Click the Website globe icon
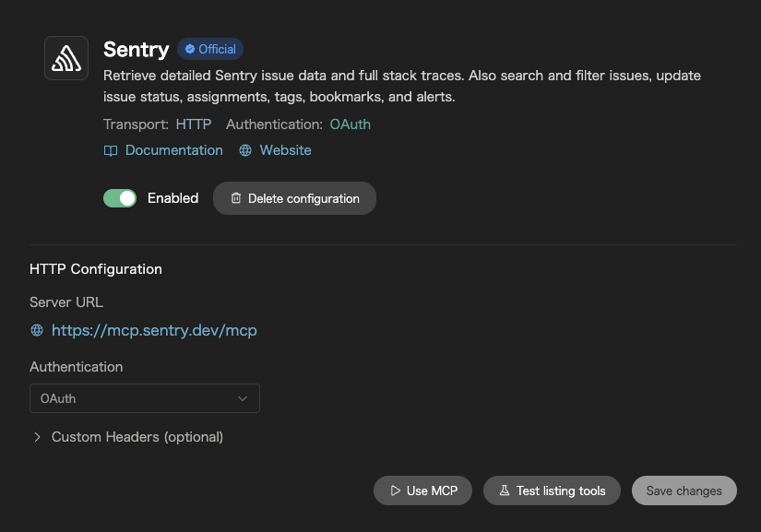The width and height of the screenshot is (761, 532). click(245, 150)
